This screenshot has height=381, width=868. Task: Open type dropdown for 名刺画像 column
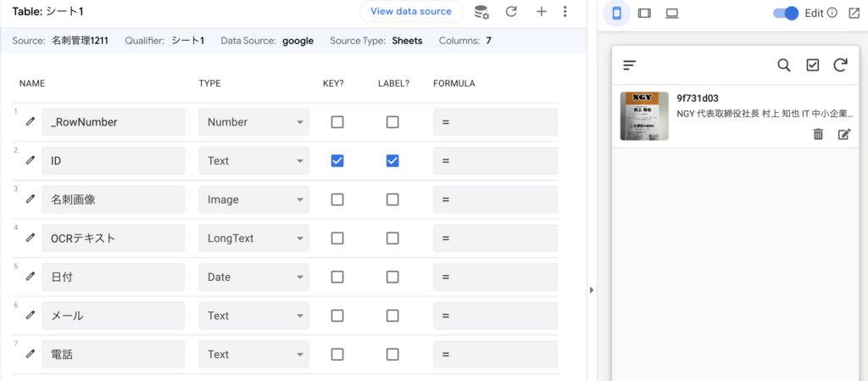(x=253, y=199)
